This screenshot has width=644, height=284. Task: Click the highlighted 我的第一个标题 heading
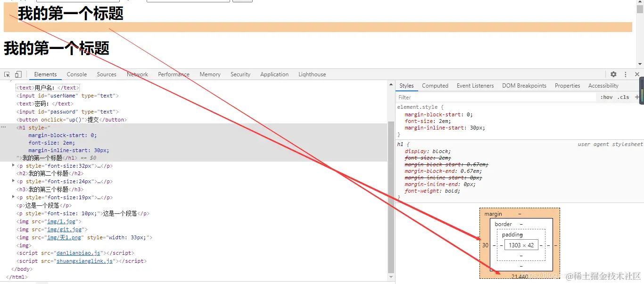click(71, 13)
